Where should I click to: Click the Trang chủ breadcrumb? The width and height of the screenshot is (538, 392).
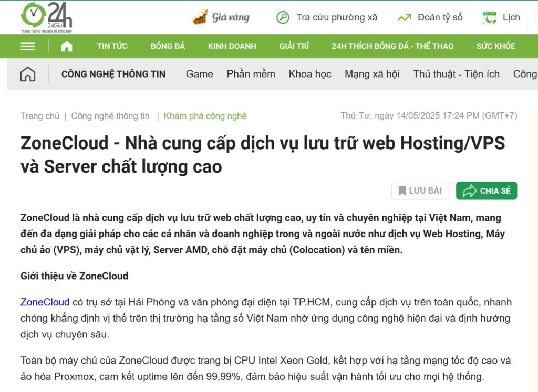(x=40, y=116)
